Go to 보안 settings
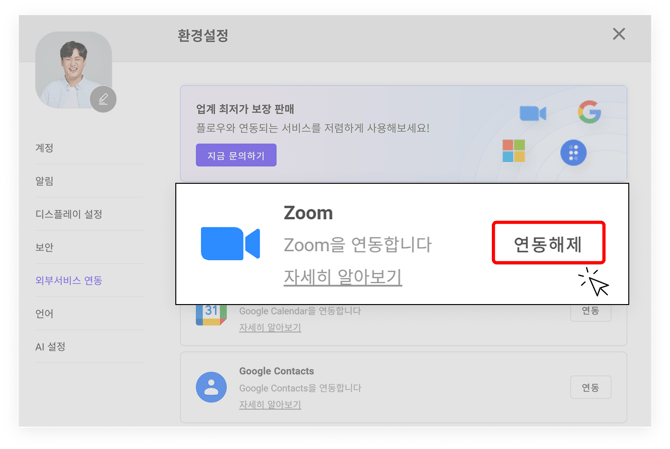The width and height of the screenshot is (670, 449). click(45, 247)
